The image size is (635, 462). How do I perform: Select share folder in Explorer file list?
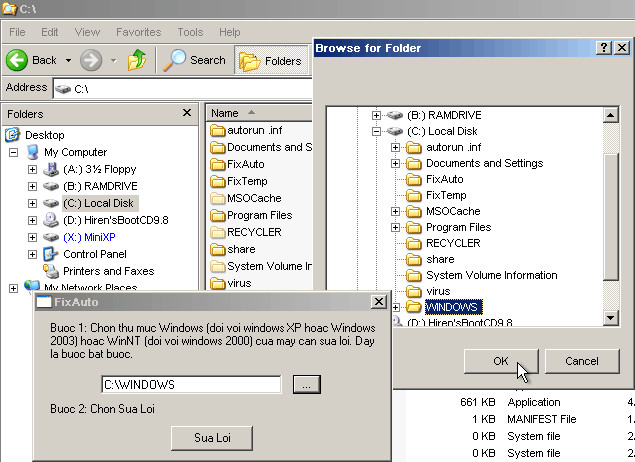(x=233, y=249)
